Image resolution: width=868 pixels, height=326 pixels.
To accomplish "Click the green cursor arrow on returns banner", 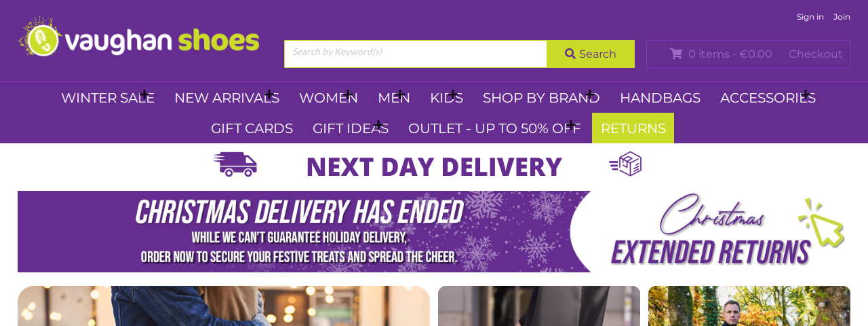I will point(821,222).
